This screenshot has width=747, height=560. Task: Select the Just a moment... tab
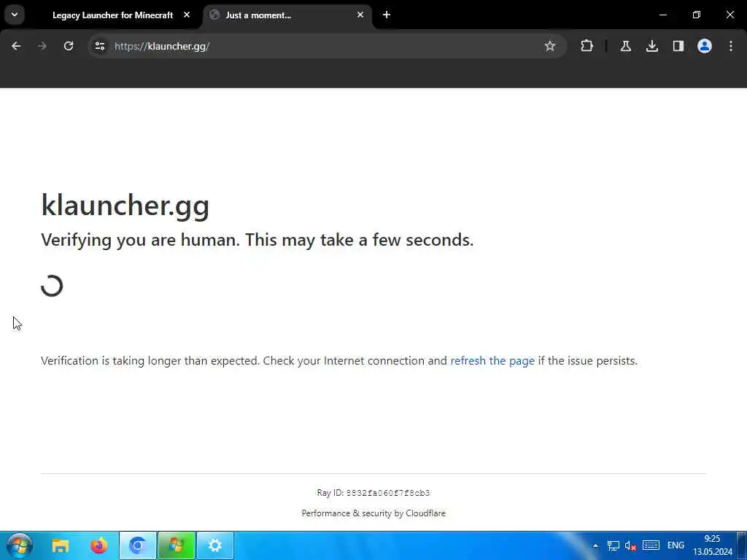287,15
